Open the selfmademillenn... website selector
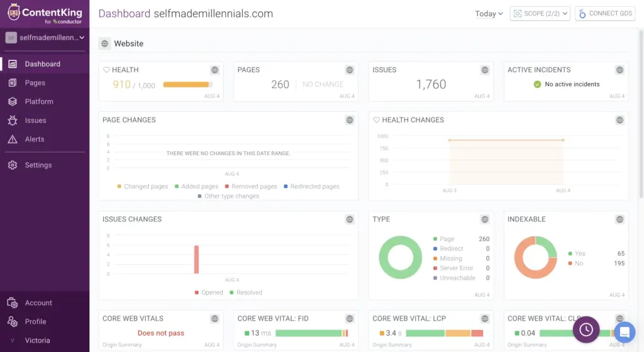Viewport: 644px width, 352px height. pyautogui.click(x=45, y=38)
